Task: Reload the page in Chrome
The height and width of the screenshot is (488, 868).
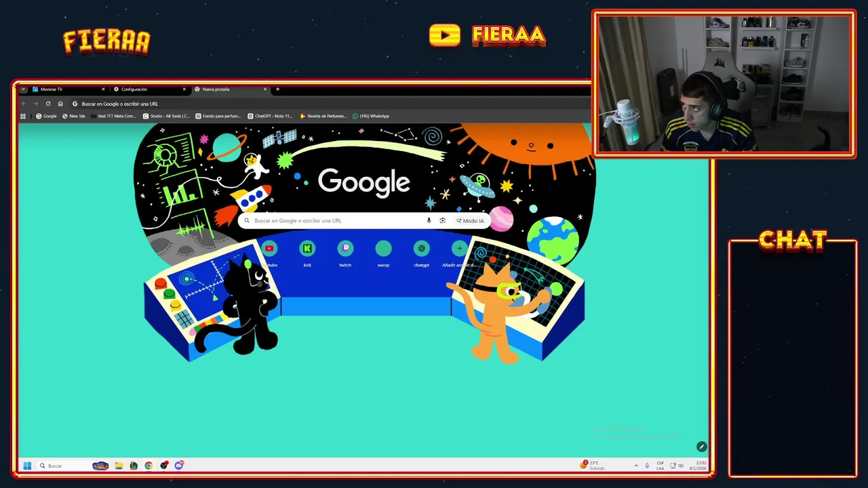Action: pyautogui.click(x=48, y=104)
